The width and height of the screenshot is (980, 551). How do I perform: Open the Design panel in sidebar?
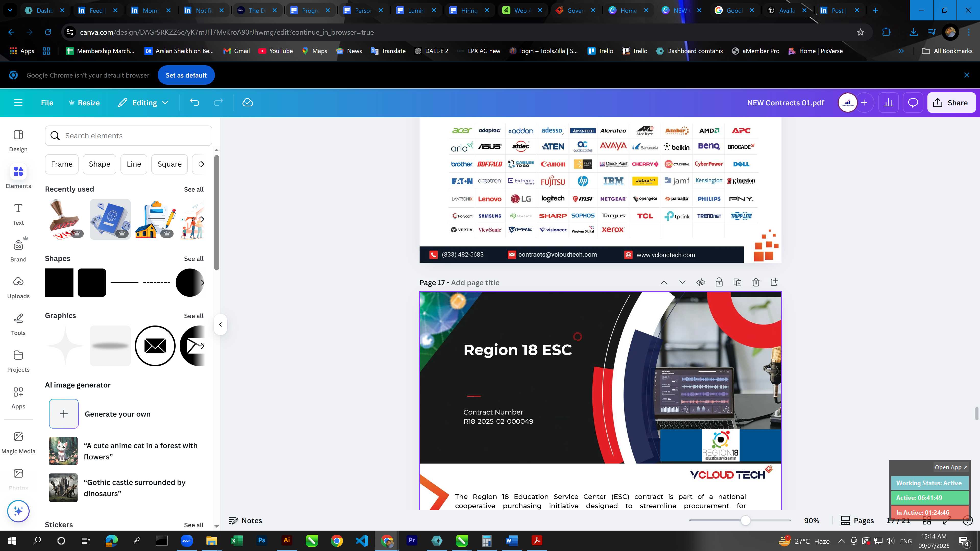18,140
